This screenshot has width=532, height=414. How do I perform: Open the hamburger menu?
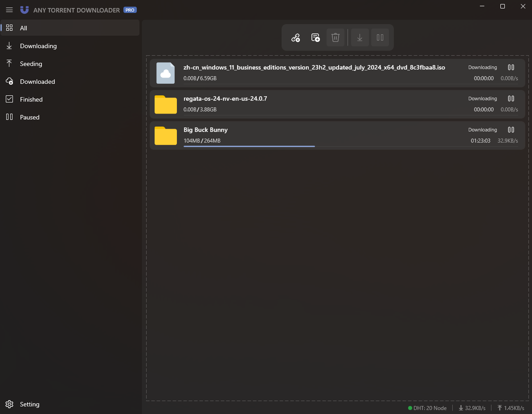(9, 10)
